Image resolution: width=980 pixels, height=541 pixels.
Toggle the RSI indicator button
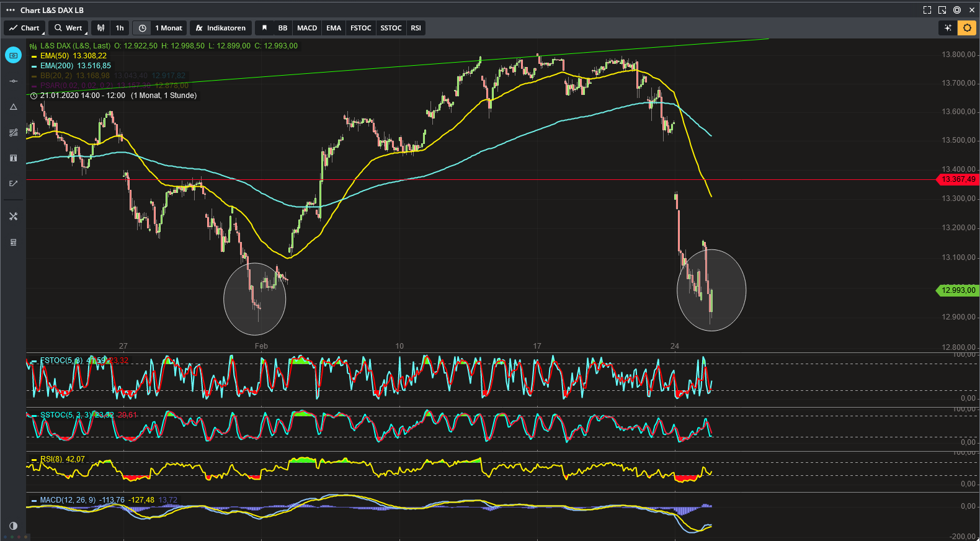click(x=416, y=28)
